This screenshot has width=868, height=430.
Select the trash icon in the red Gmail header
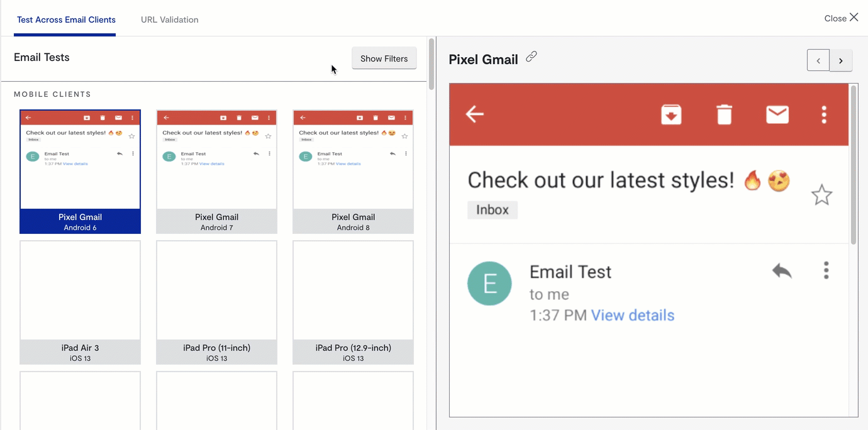(724, 114)
